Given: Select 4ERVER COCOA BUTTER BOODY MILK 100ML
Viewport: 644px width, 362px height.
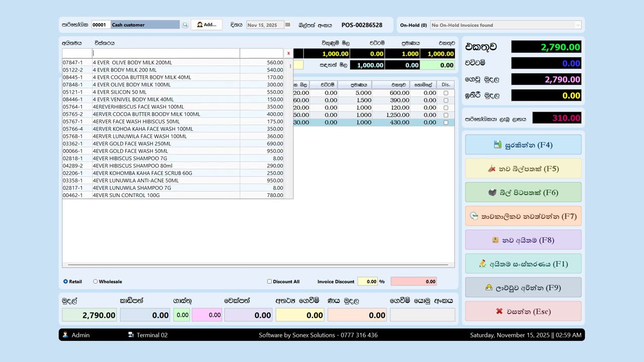Looking at the screenshot, I should tap(173, 114).
